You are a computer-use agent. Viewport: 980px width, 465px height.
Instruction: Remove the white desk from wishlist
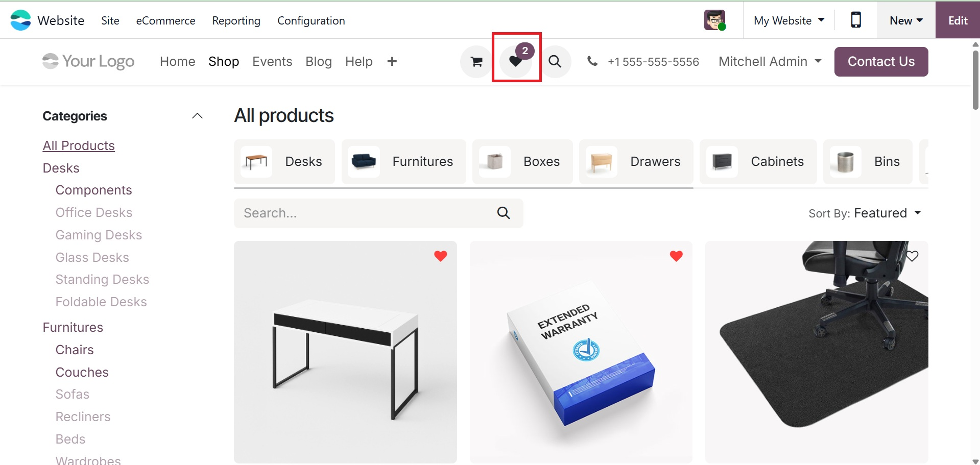[x=440, y=256]
